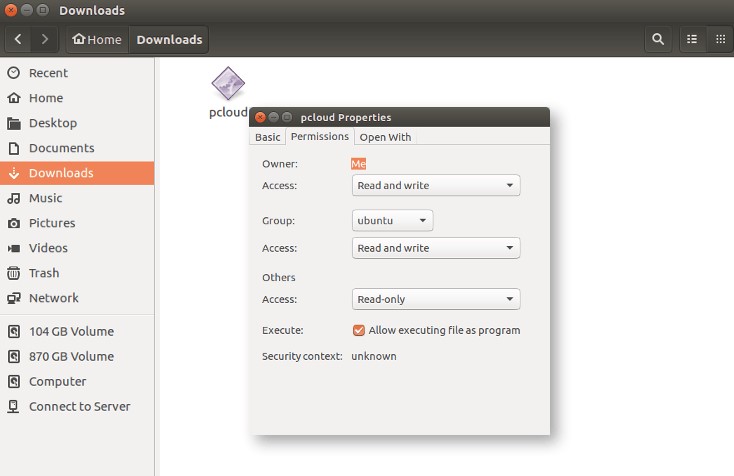Open the Owner Access dropdown
This screenshot has height=476, width=734.
[436, 185]
